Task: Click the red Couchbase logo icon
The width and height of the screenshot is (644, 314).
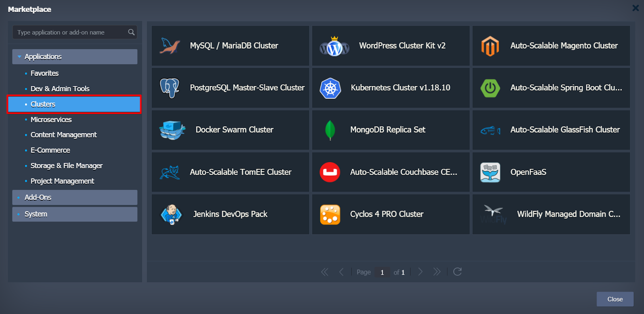Action: [330, 172]
